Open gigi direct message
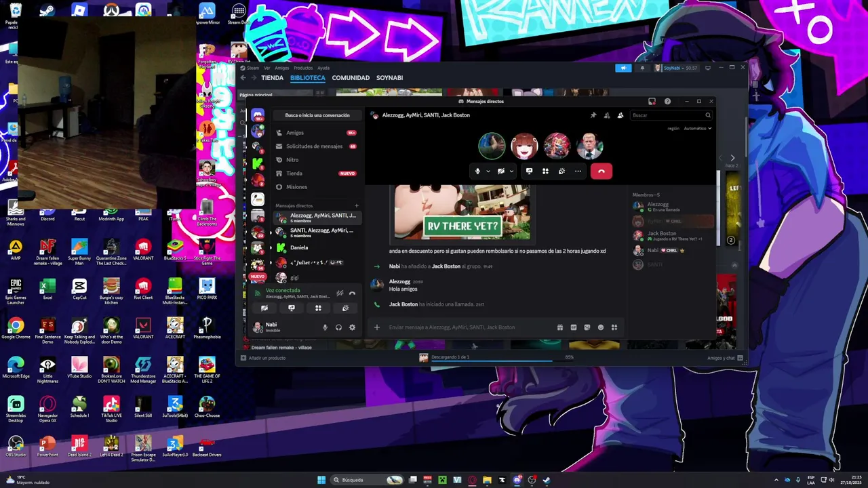The width and height of the screenshot is (868, 488). [317, 278]
